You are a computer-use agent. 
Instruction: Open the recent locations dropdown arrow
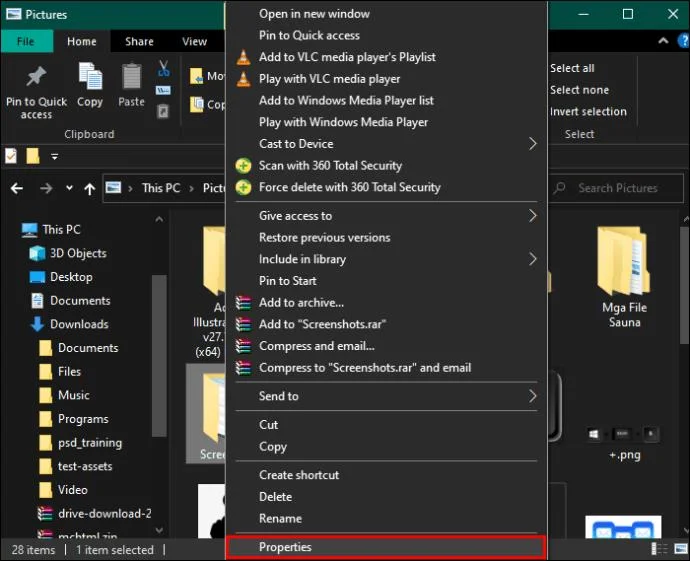pyautogui.click(x=69, y=188)
